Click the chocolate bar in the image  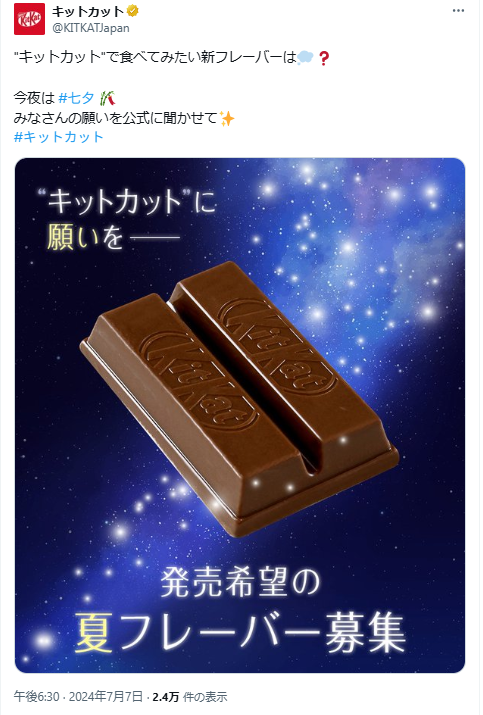[x=239, y=398]
